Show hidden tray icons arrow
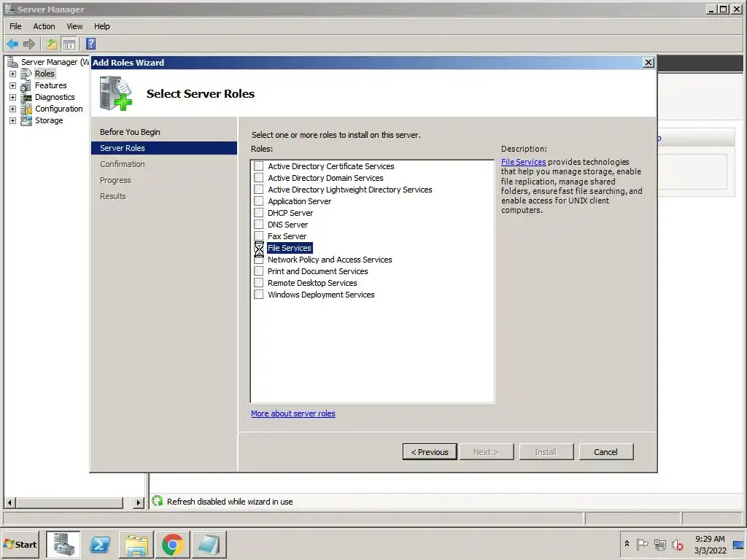The image size is (747, 560). 627,544
